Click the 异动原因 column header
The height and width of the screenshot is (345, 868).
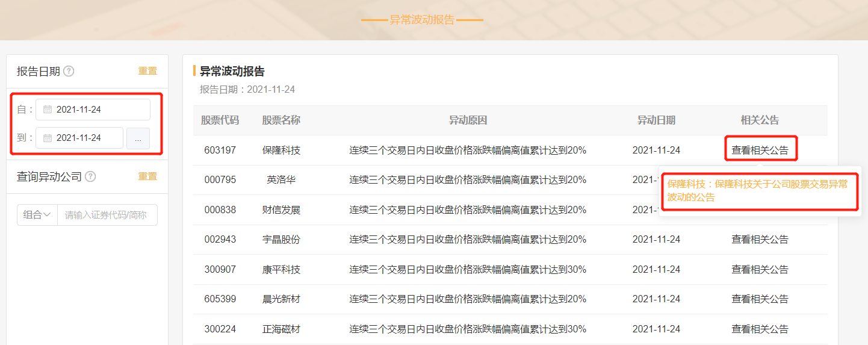click(x=468, y=120)
